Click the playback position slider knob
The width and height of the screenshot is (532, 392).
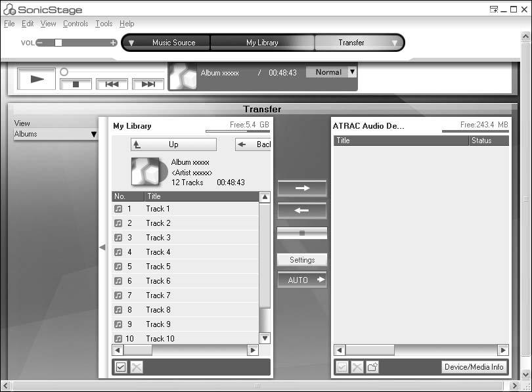coord(64,72)
